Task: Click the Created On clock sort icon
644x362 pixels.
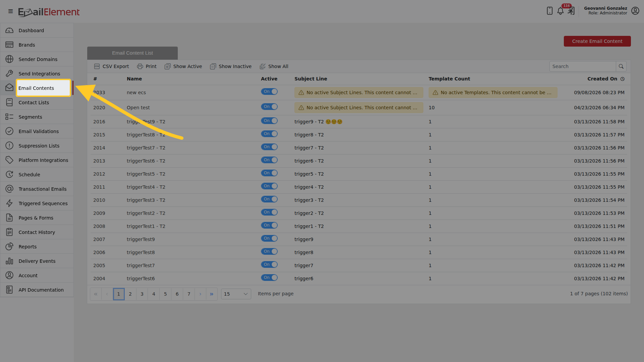Action: tap(623, 79)
